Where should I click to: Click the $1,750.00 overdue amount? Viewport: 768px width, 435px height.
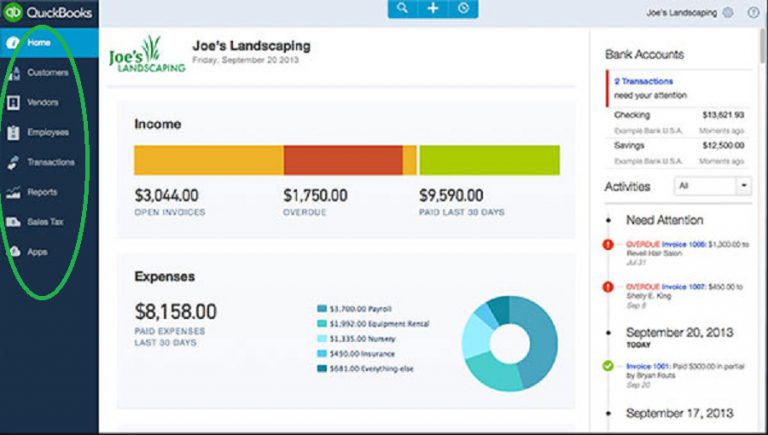[315, 195]
